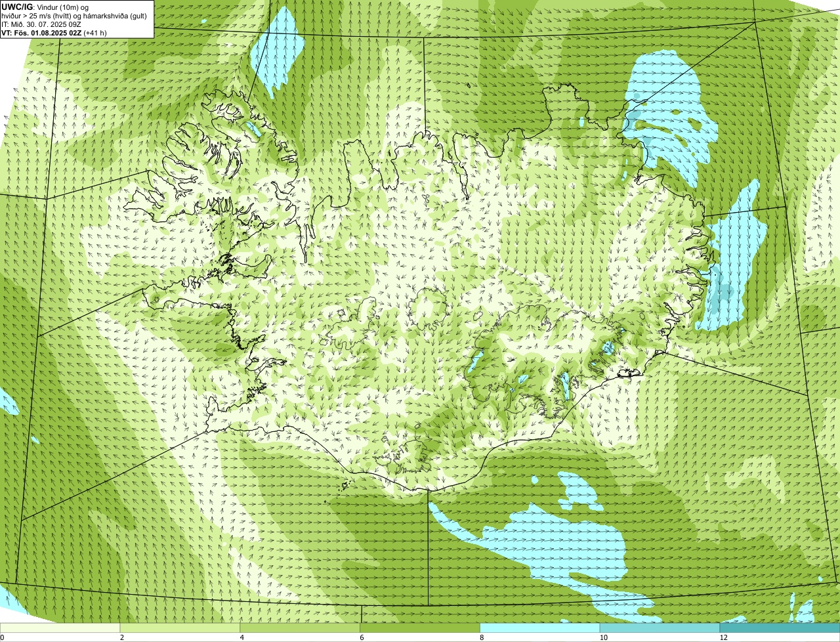Screen dimensions: 840x642
Task: Click the palest 0–2 m/s color bar segment
Action: tap(60, 628)
